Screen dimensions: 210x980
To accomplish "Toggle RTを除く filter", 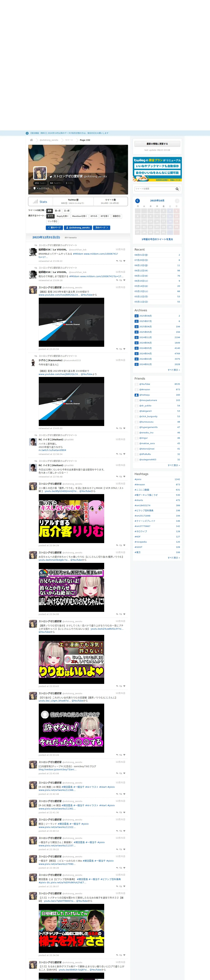I will click(x=105, y=216).
